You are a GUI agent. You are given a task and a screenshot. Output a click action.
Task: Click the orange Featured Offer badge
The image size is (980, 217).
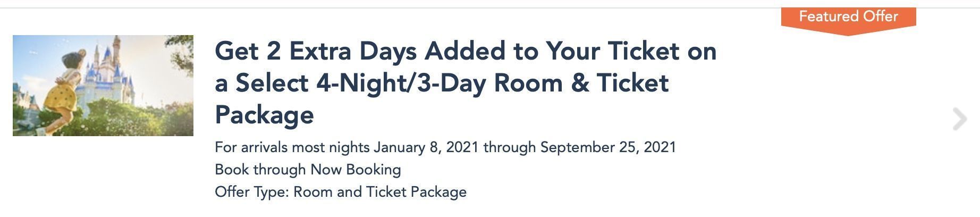[848, 21]
